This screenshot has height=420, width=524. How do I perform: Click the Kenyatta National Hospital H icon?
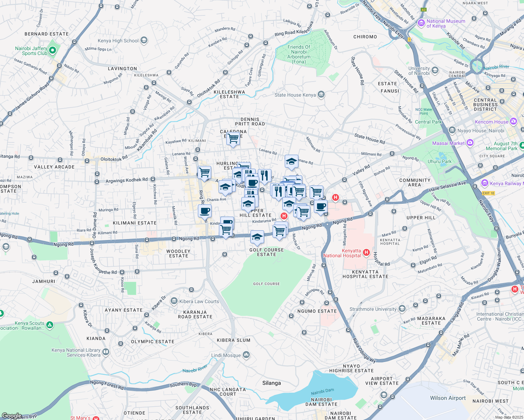[366, 252]
